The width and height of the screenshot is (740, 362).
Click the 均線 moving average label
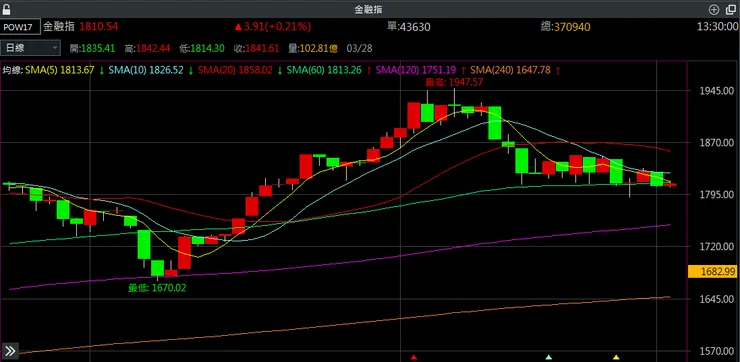12,70
